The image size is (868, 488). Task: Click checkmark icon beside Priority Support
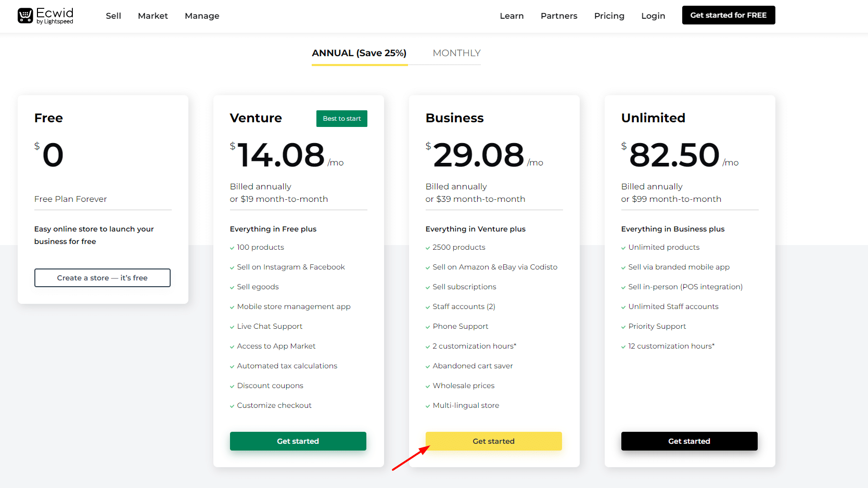623,327
